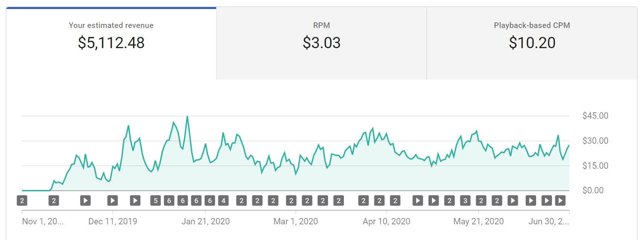
Task: Click the Mar 1, 2020 date label
Action: 296,221
